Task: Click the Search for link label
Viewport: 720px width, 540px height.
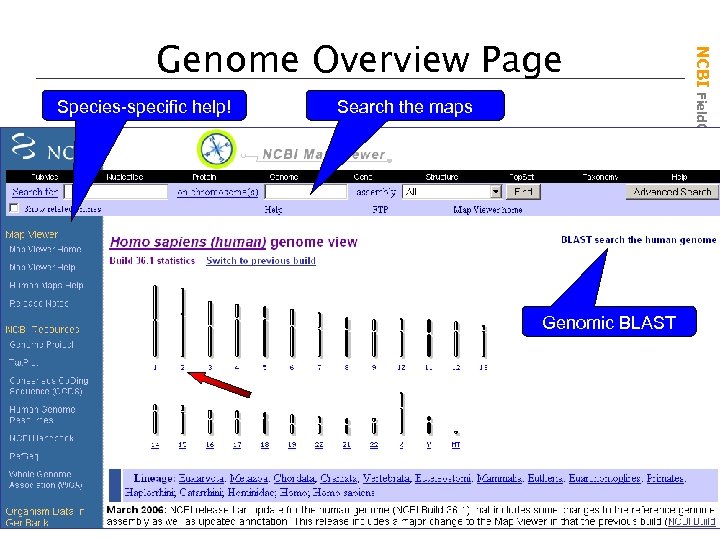Action: click(35, 192)
